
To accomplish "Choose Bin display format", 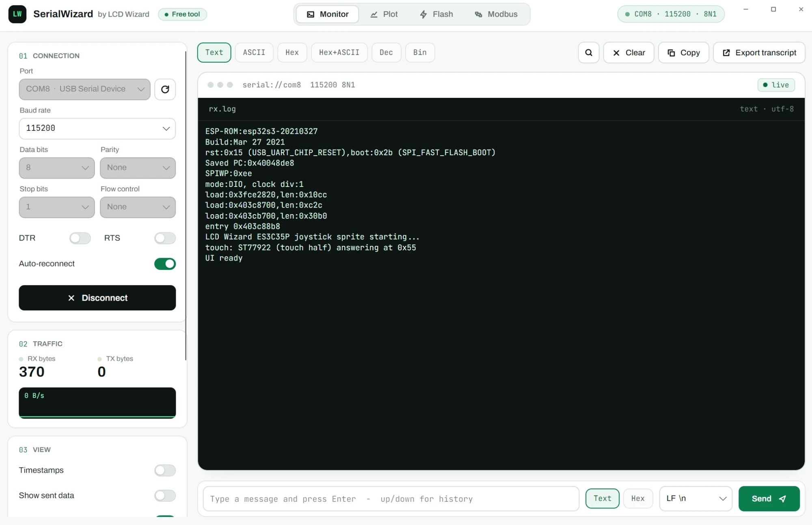I will [x=420, y=52].
